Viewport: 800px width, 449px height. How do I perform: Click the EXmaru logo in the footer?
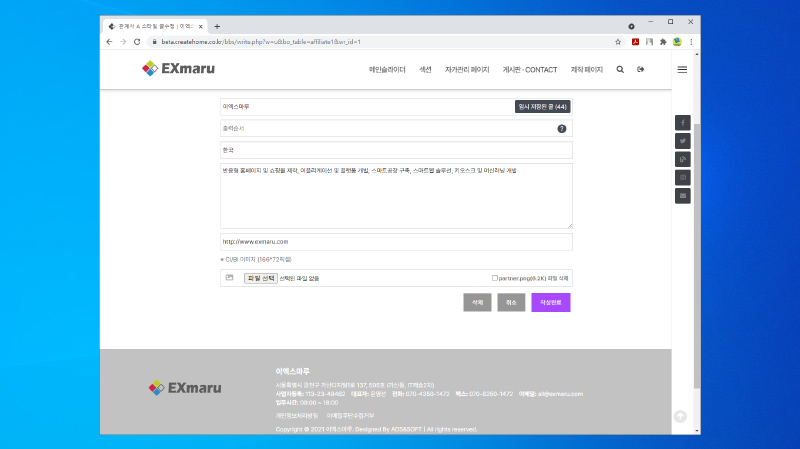[x=185, y=388]
